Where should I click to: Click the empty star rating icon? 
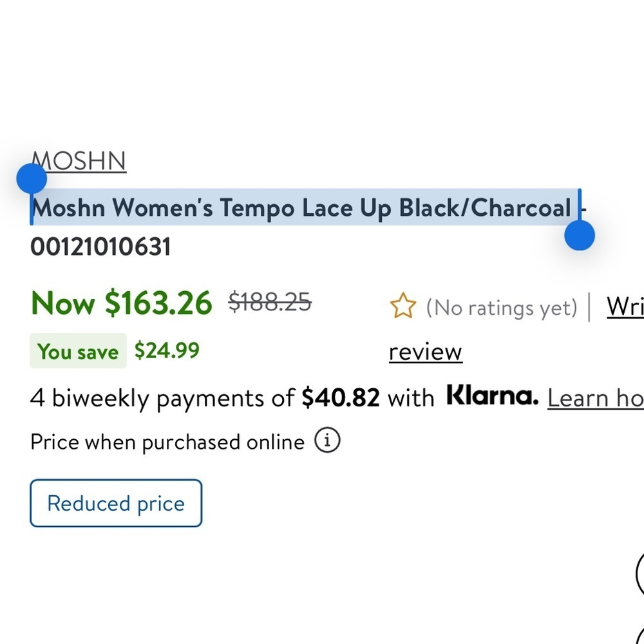(403, 306)
